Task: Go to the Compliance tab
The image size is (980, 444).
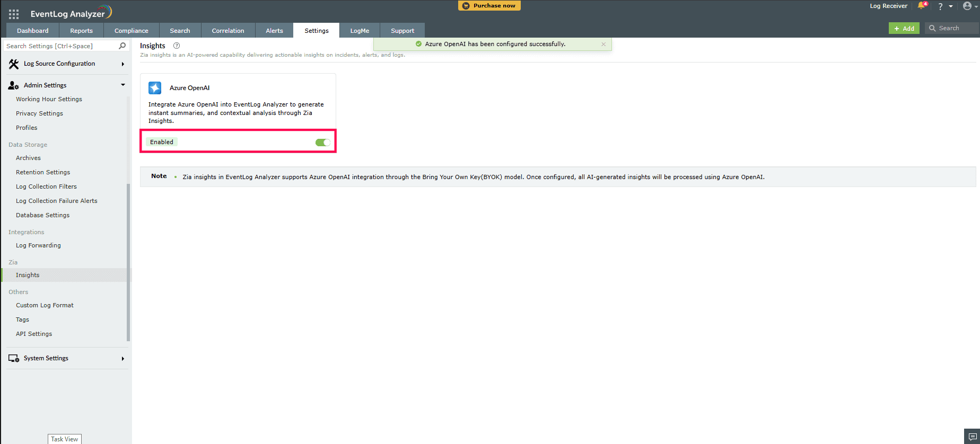Action: pyautogui.click(x=132, y=31)
